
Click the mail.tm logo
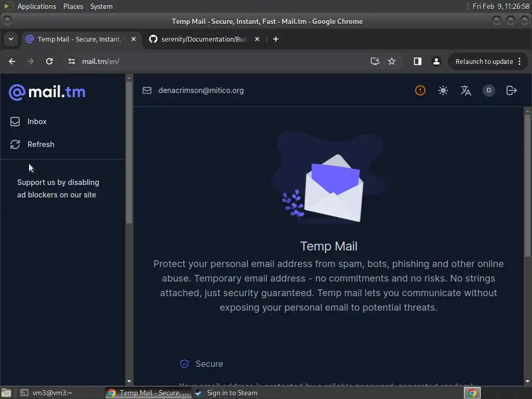click(47, 92)
